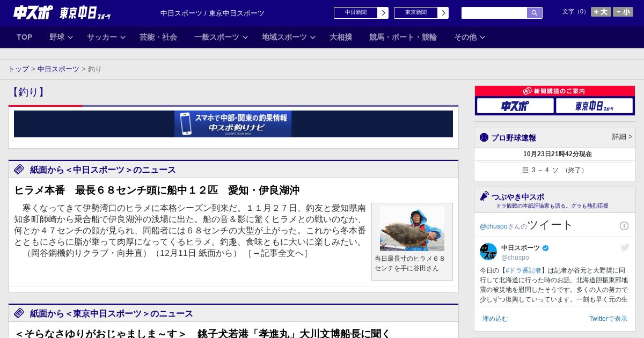Click the 東京中日スポーツ logo in the header

click(x=85, y=13)
